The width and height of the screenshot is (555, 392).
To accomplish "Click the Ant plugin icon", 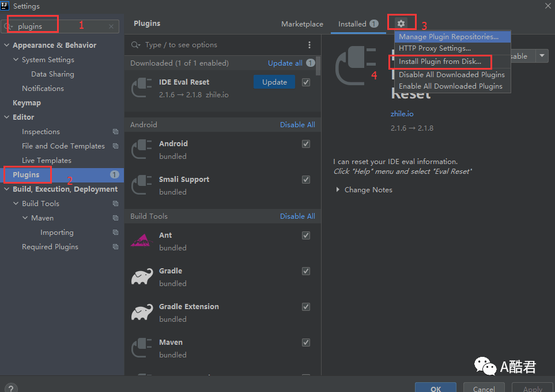I will click(x=142, y=241).
